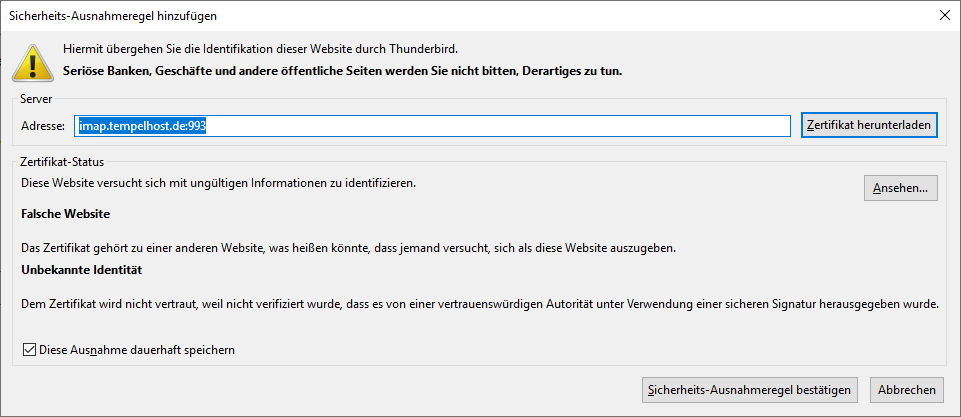Viewport: 961px width, 417px height.
Task: Close the Sicherheits-Ausnahmeregel dialog window
Action: click(x=944, y=15)
